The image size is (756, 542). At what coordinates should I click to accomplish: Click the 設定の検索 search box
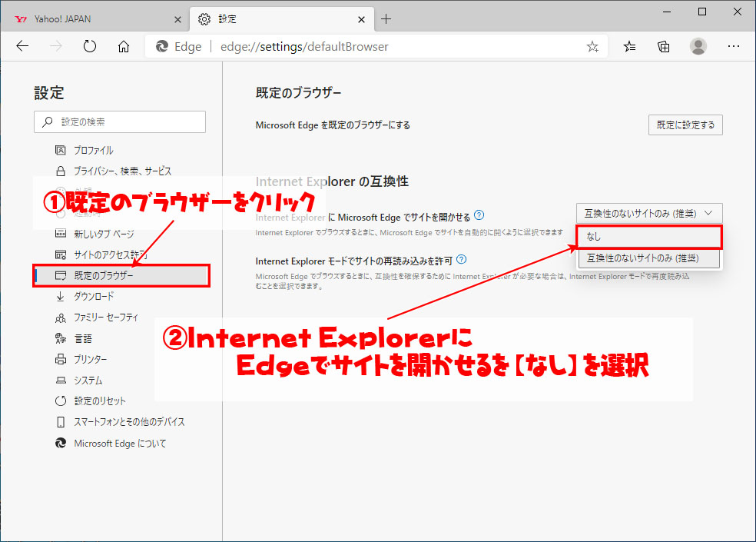[x=120, y=121]
